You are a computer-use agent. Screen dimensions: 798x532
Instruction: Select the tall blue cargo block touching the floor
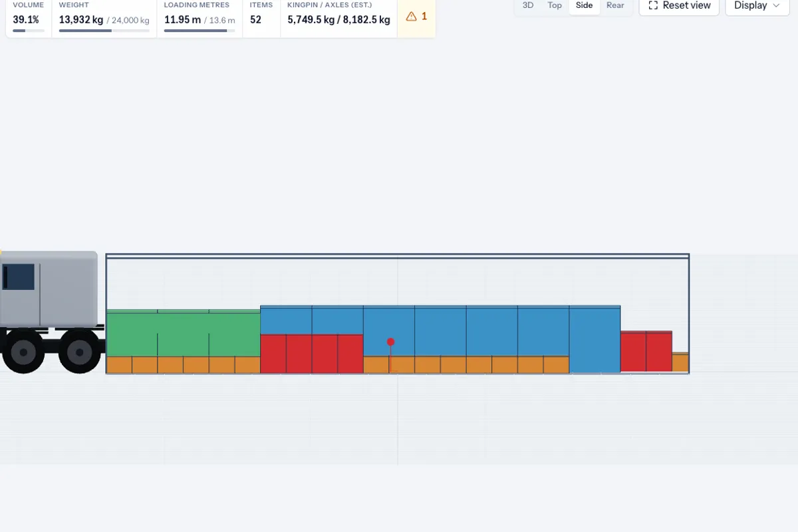pyautogui.click(x=595, y=339)
